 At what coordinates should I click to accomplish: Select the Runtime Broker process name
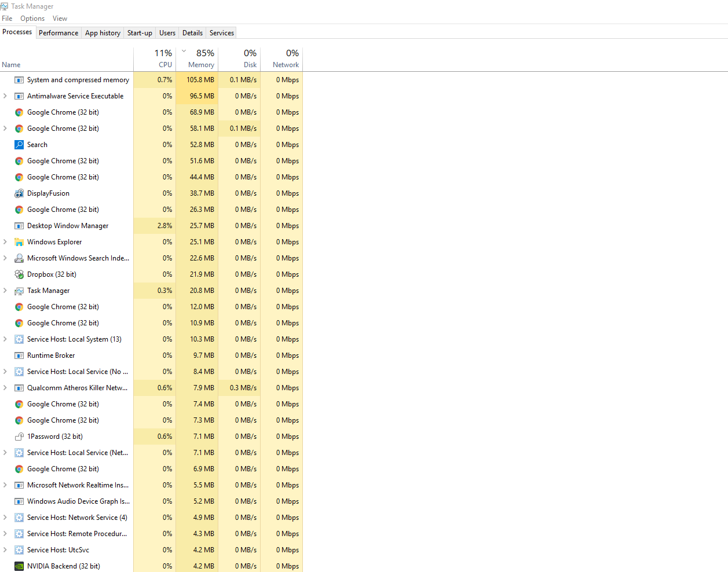(51, 355)
